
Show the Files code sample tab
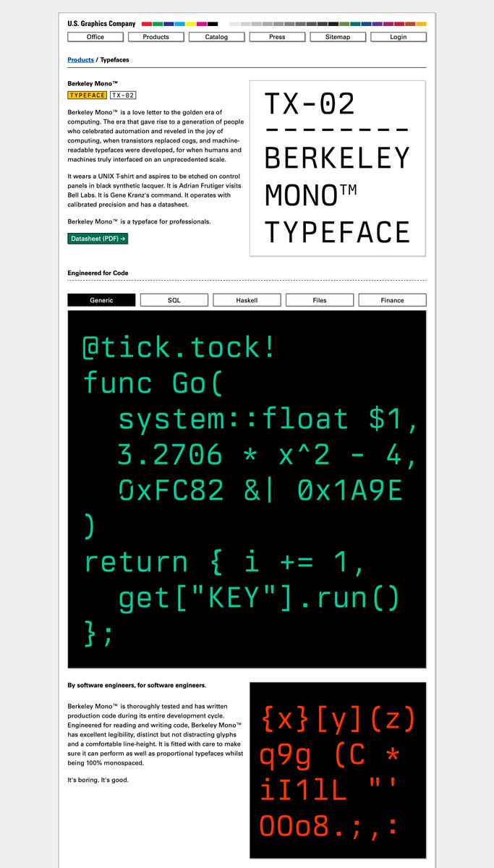click(x=320, y=300)
